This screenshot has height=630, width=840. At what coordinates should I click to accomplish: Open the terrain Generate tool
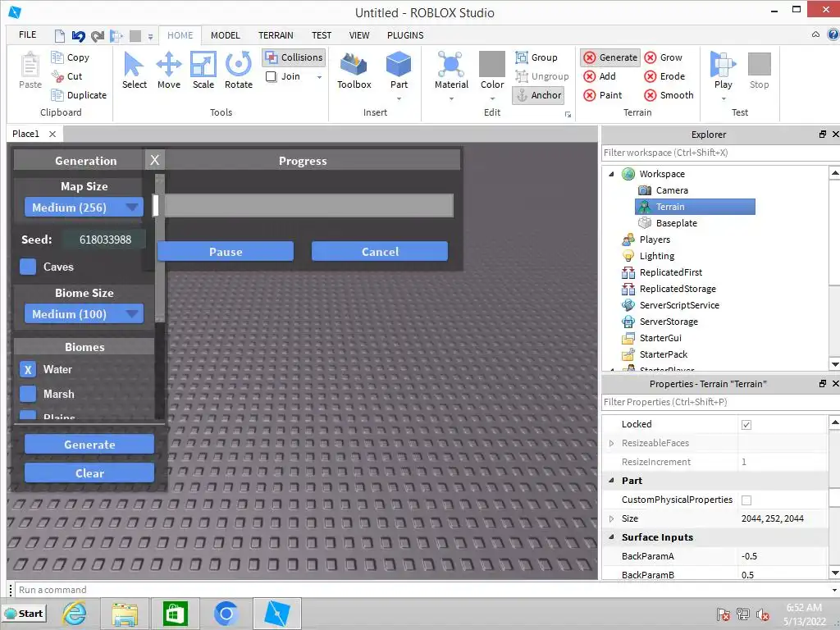pos(610,57)
